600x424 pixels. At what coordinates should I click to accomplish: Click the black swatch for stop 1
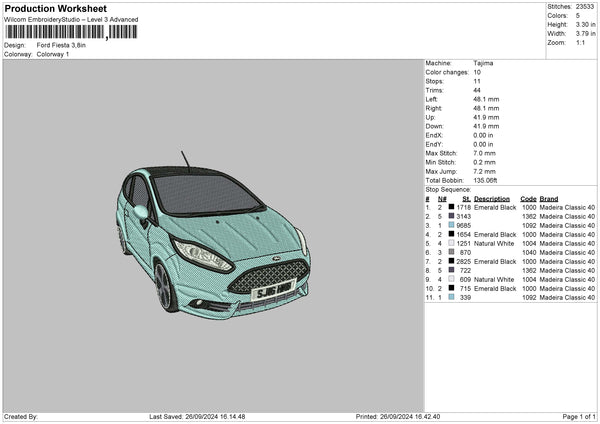coord(452,207)
